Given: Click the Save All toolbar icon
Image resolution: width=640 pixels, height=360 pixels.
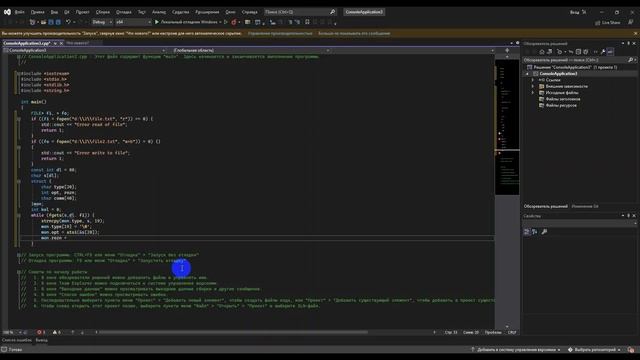Looking at the screenshot, I should pyautogui.click(x=58, y=22).
